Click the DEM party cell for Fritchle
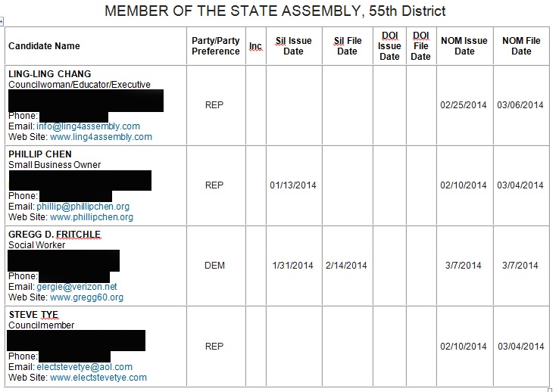 click(x=215, y=266)
